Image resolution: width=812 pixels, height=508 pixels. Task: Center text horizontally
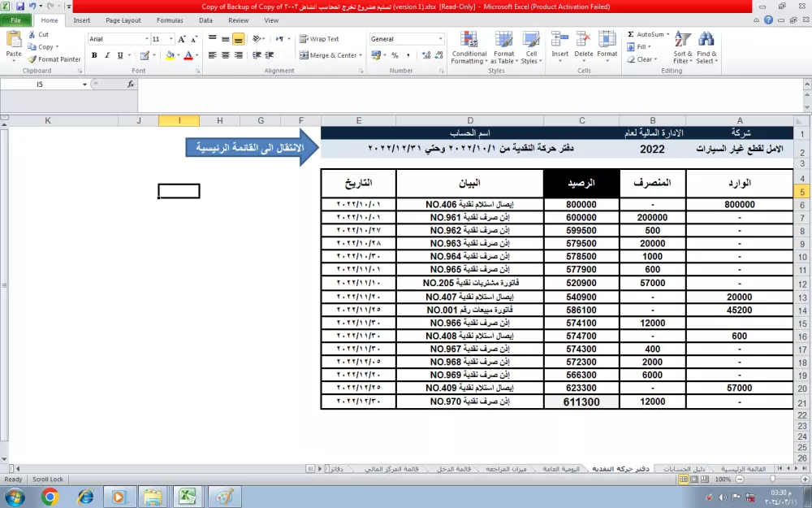click(x=225, y=55)
